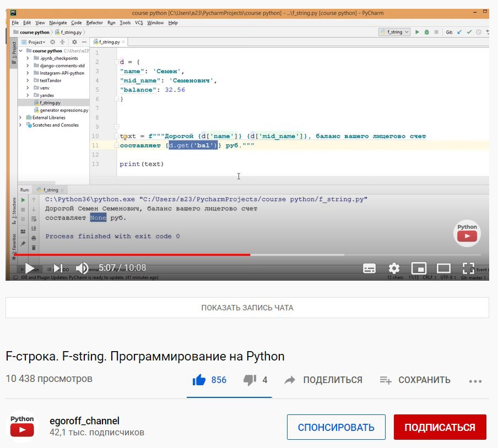Select f_string.py in project tree

pos(47,103)
